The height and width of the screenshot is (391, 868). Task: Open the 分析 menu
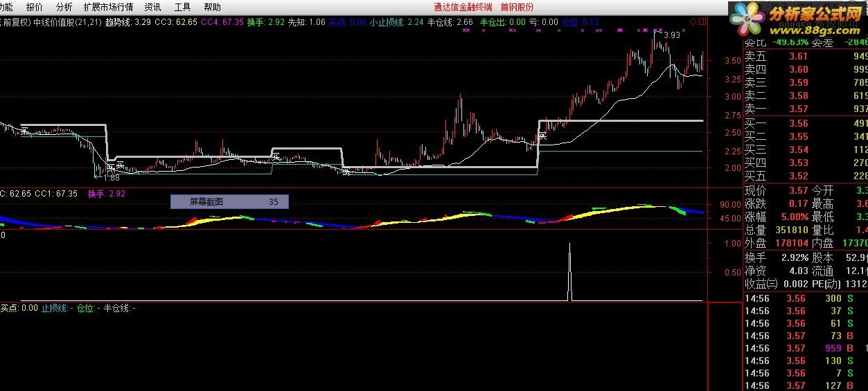64,7
